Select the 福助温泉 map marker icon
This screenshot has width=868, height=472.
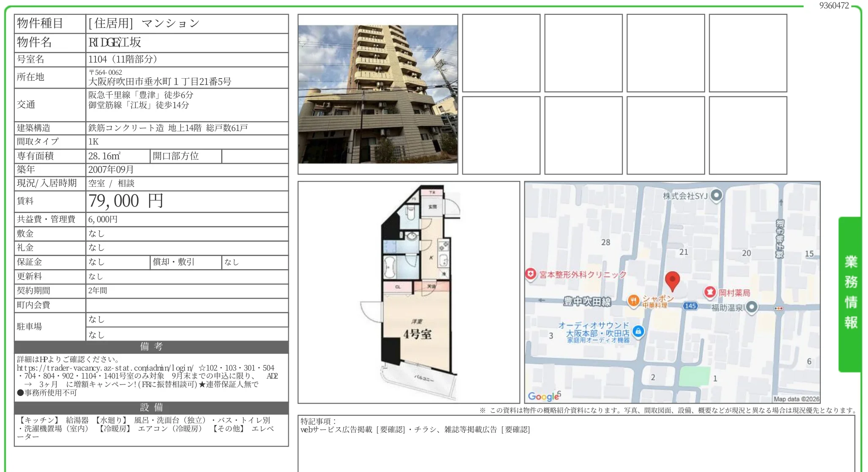[x=751, y=307]
